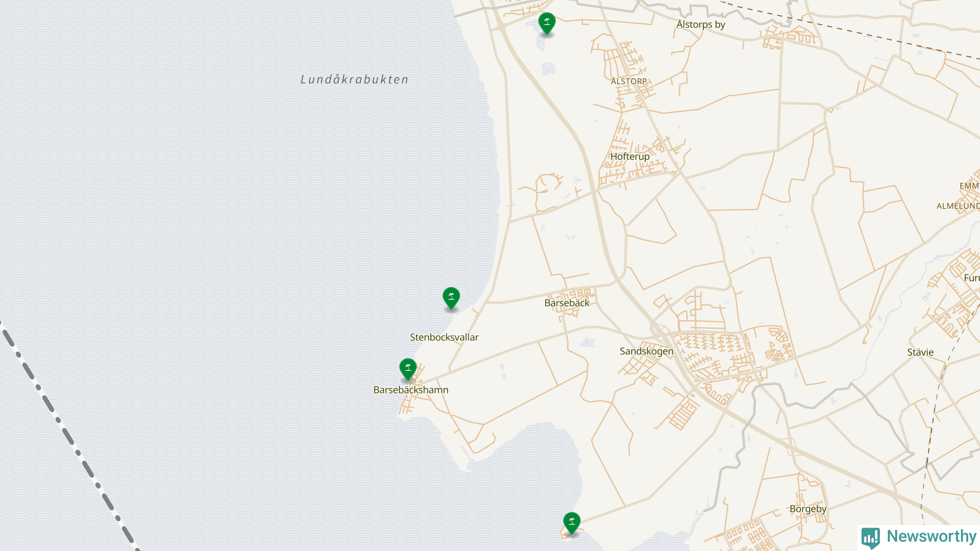Click the Barsebäck village label
This screenshot has height=551, width=980.
coord(567,303)
